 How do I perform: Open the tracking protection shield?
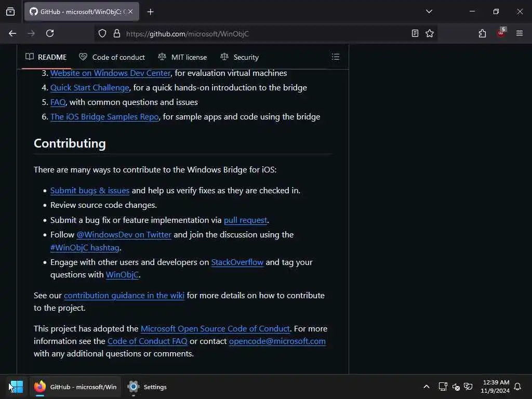coord(102,33)
